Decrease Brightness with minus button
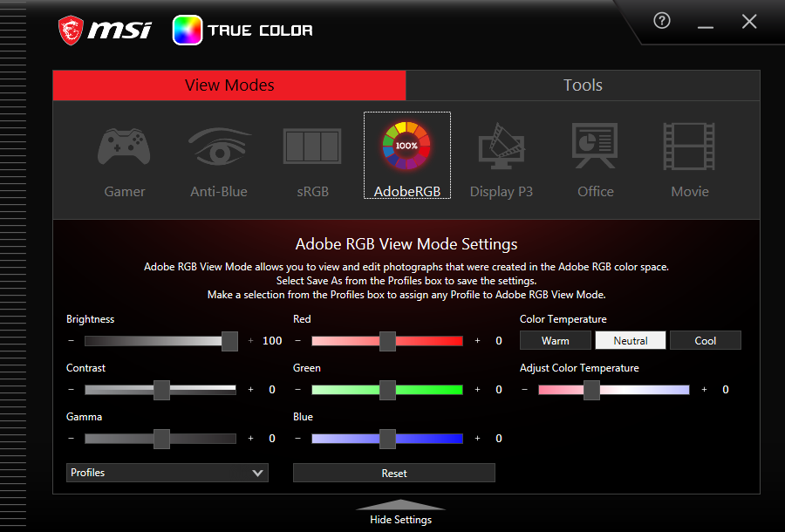The width and height of the screenshot is (785, 532). (72, 340)
